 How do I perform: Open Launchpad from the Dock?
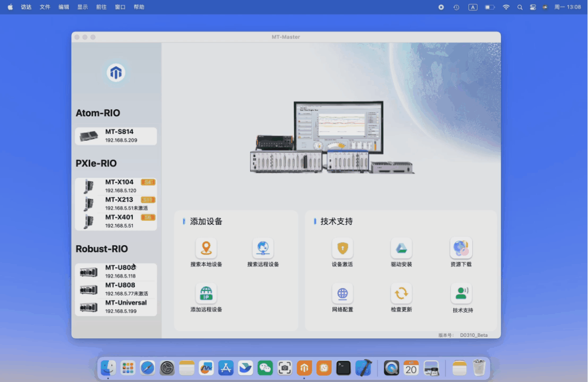pyautogui.click(x=128, y=368)
